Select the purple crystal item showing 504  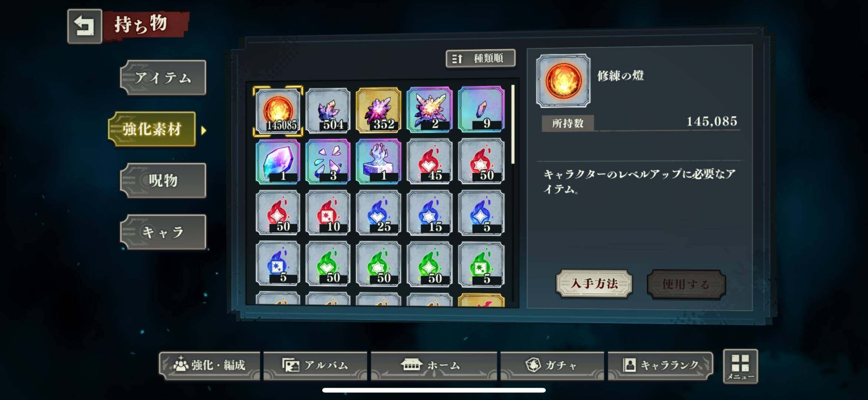coord(328,110)
